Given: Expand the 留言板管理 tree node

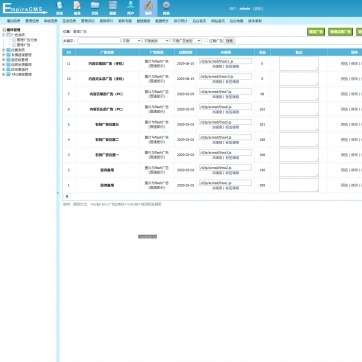Looking at the screenshot, I should pos(4,60).
